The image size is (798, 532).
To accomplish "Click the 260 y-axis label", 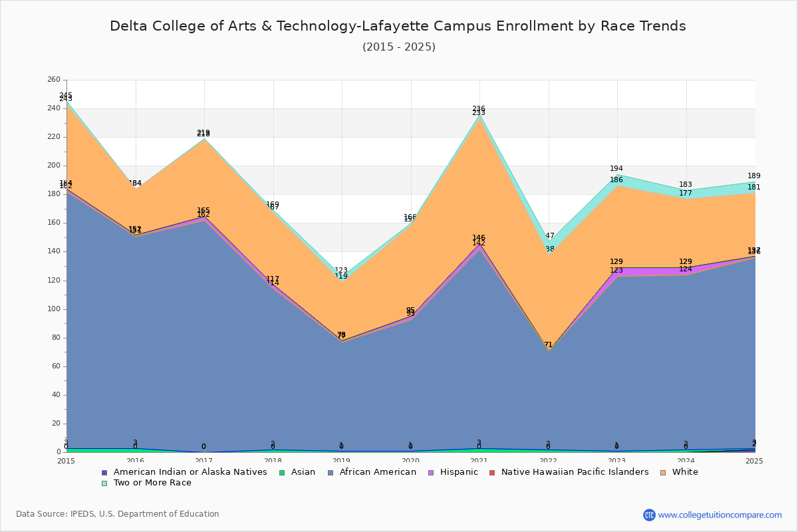I will pos(54,80).
